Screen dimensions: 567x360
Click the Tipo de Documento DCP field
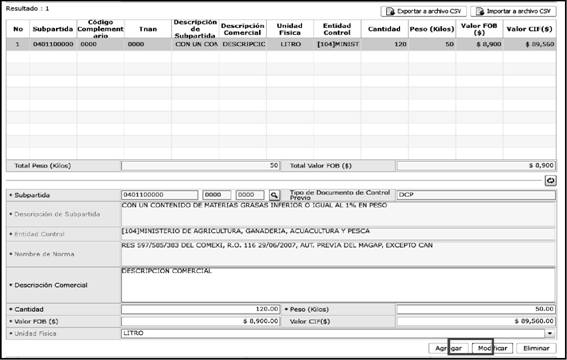pyautogui.click(x=476, y=195)
